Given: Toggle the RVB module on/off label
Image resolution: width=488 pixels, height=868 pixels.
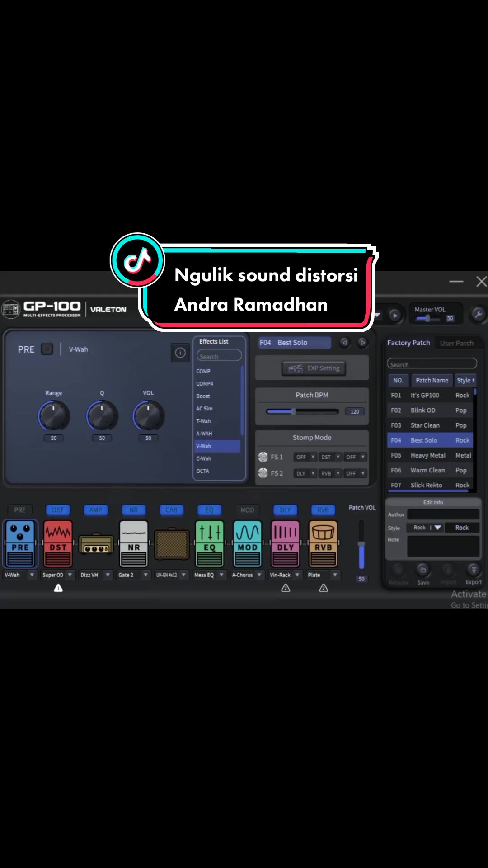Looking at the screenshot, I should coord(323,510).
